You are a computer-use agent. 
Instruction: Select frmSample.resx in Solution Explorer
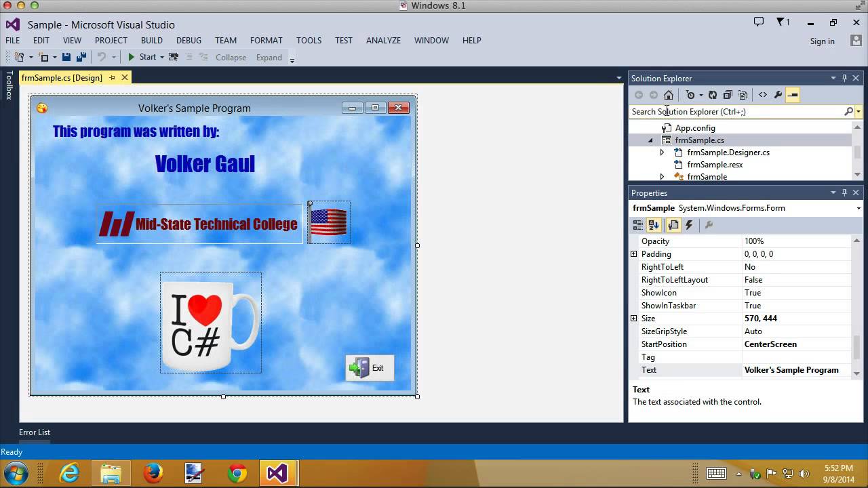click(x=715, y=165)
